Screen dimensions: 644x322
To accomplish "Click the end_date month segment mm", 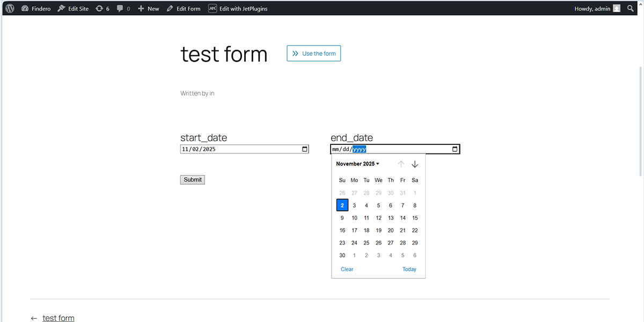I will 336,149.
